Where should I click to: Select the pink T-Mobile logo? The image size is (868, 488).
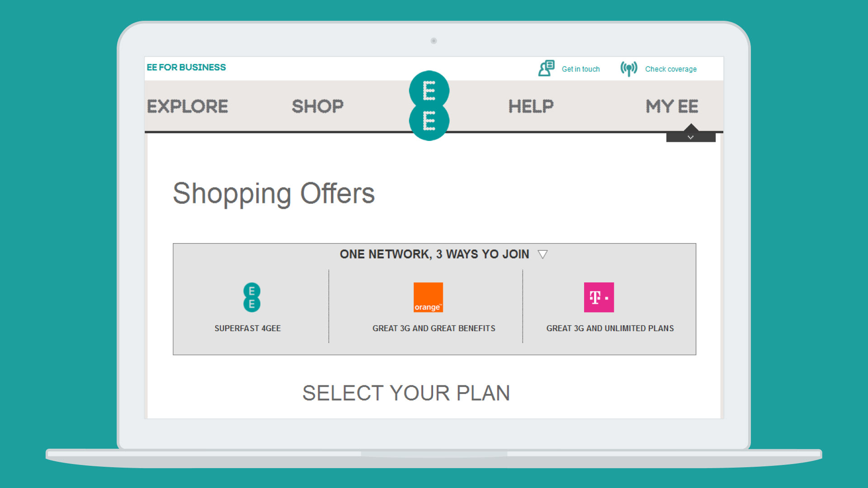click(x=599, y=297)
